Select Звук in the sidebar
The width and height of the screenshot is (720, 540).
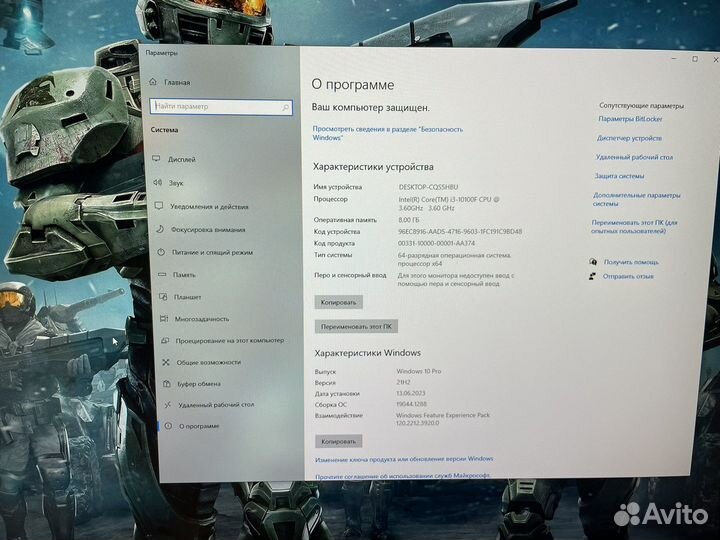point(176,183)
